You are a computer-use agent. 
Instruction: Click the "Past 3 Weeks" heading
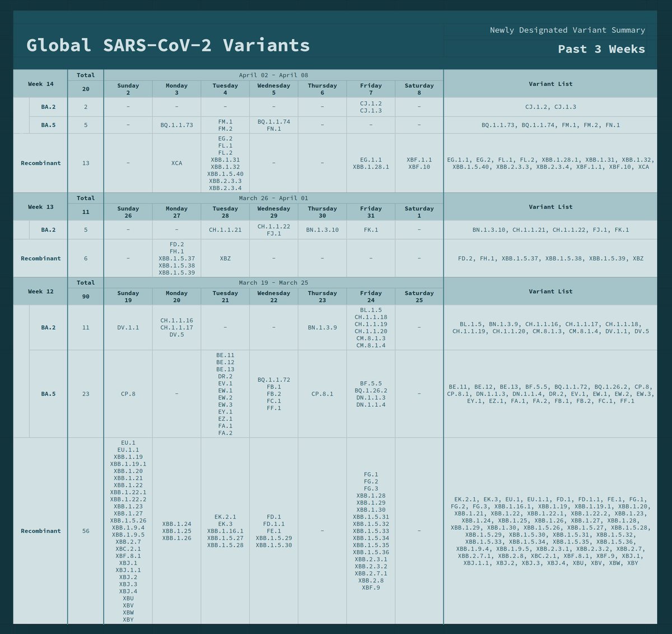[601, 49]
